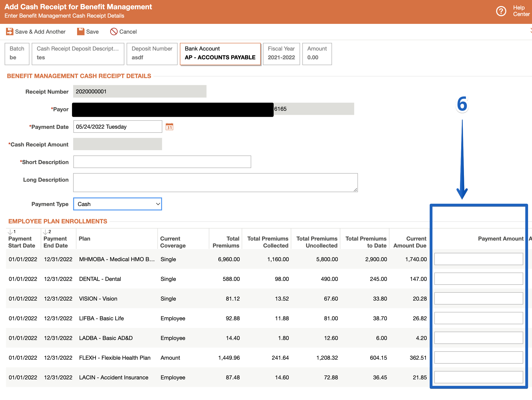The height and width of the screenshot is (400, 532).
Task: Click the Total Premiums column header
Action: [x=226, y=242]
